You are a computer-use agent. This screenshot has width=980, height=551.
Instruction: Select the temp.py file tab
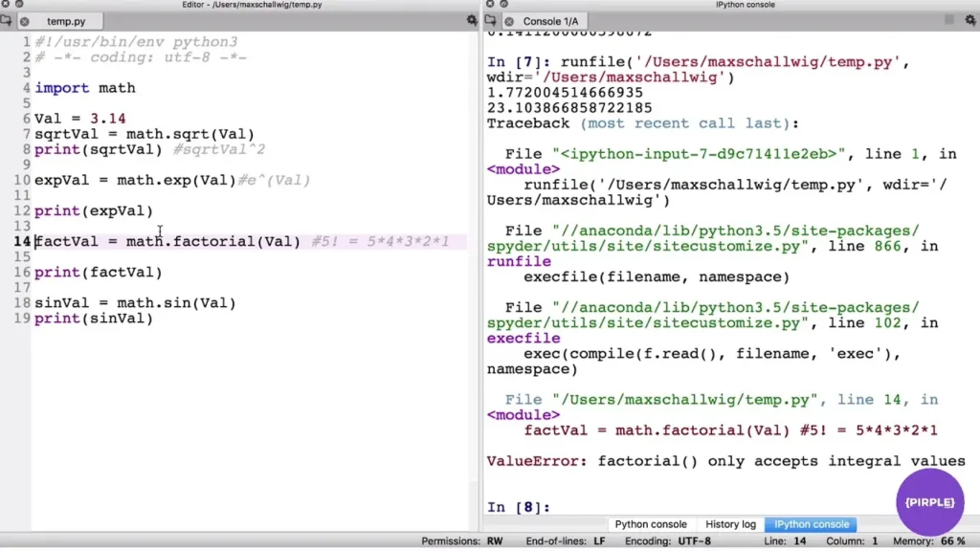click(66, 21)
